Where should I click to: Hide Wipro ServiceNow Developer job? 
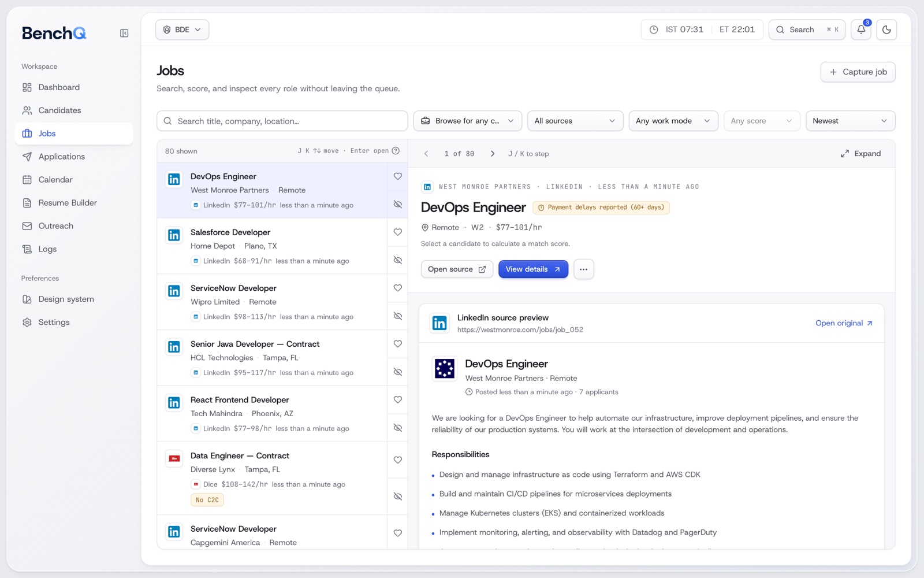[x=398, y=316]
